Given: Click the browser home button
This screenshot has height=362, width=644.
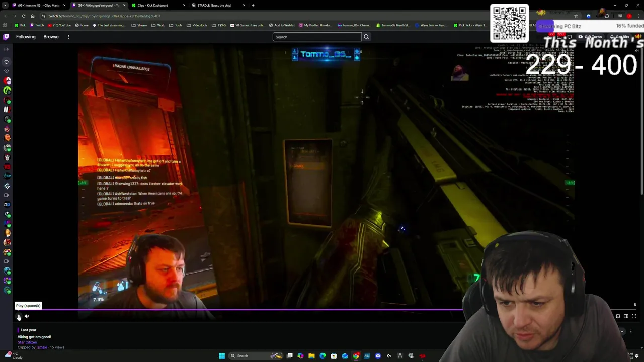Looking at the screenshot, I should tap(33, 16).
